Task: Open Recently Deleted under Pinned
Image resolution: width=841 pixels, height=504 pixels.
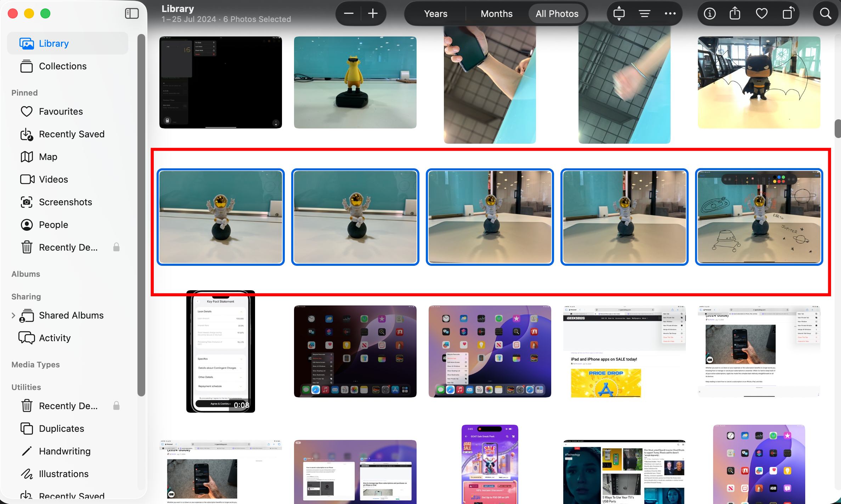Action: 68,247
